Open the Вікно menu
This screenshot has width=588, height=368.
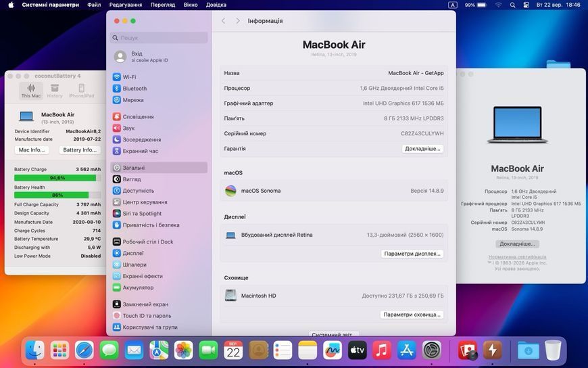click(191, 5)
